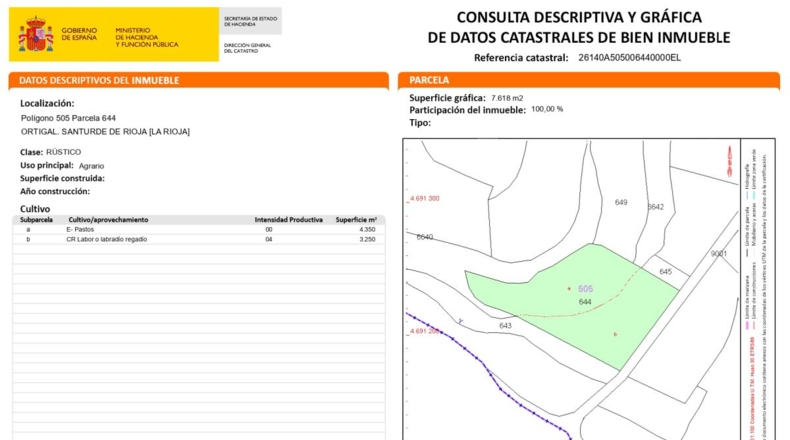Click the '100,00 %' participation value

(547, 109)
